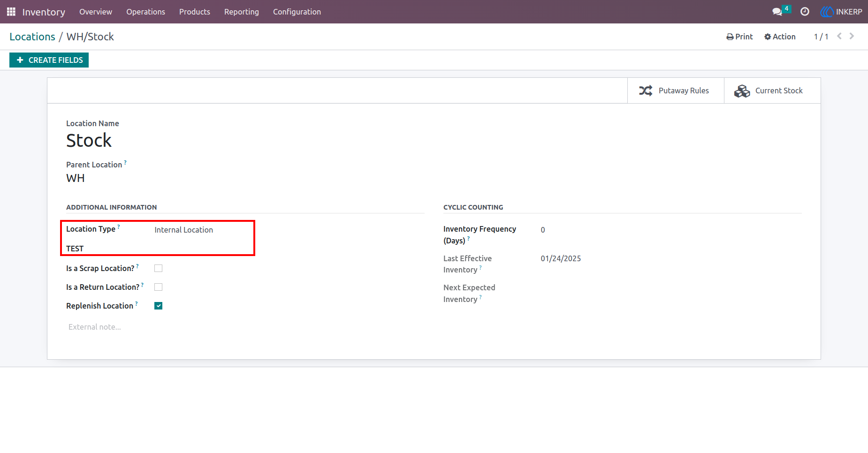
Task: Toggle Is a Scrap Location checkbox
Action: (159, 268)
